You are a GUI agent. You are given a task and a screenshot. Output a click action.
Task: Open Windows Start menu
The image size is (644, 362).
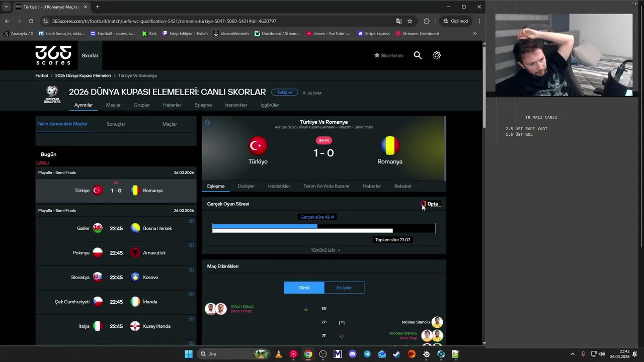189,354
